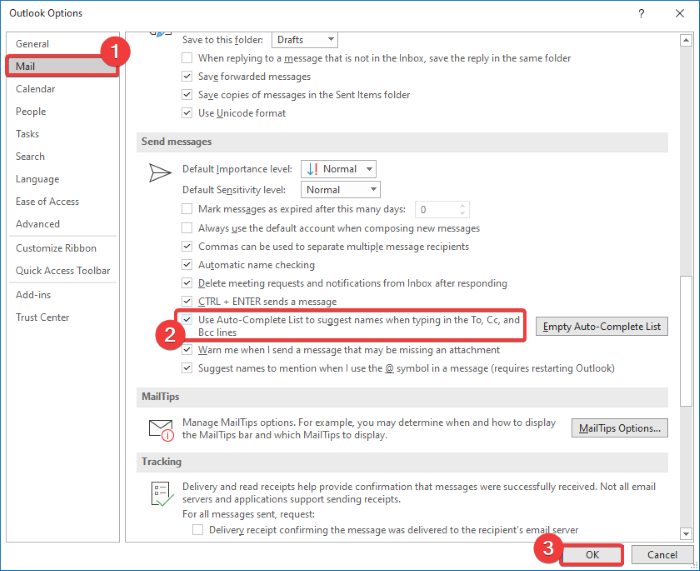Click the vertical scrollbar thumb
The image size is (700, 571).
click(686, 342)
